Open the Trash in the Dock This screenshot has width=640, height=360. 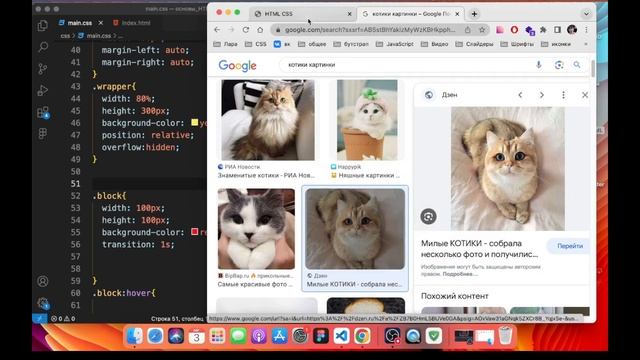click(x=505, y=336)
